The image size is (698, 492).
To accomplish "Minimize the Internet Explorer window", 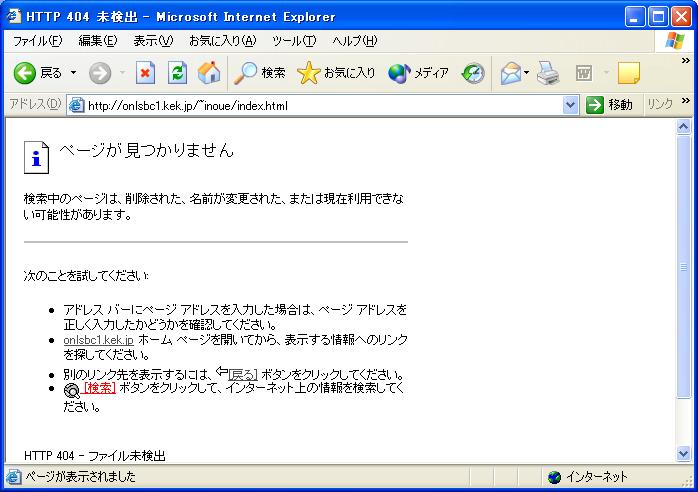I will [634, 17].
